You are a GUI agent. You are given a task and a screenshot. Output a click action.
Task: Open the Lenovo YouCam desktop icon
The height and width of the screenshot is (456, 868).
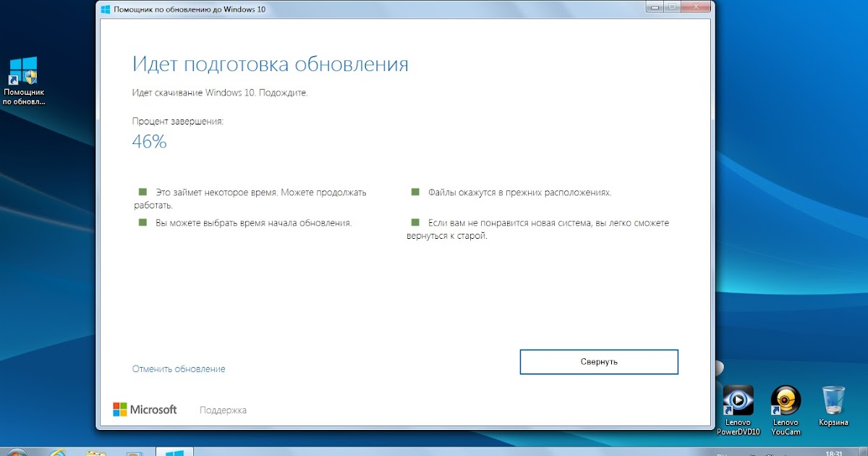[x=786, y=410]
